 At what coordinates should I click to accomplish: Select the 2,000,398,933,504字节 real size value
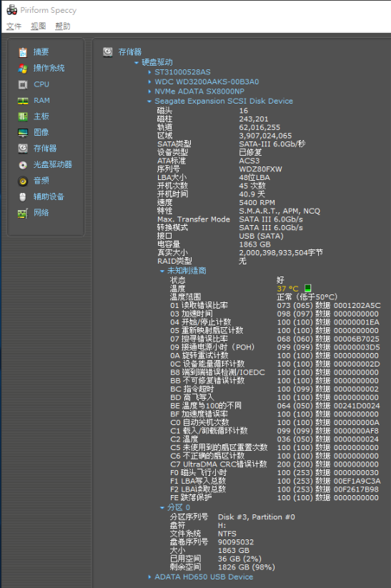[281, 253]
